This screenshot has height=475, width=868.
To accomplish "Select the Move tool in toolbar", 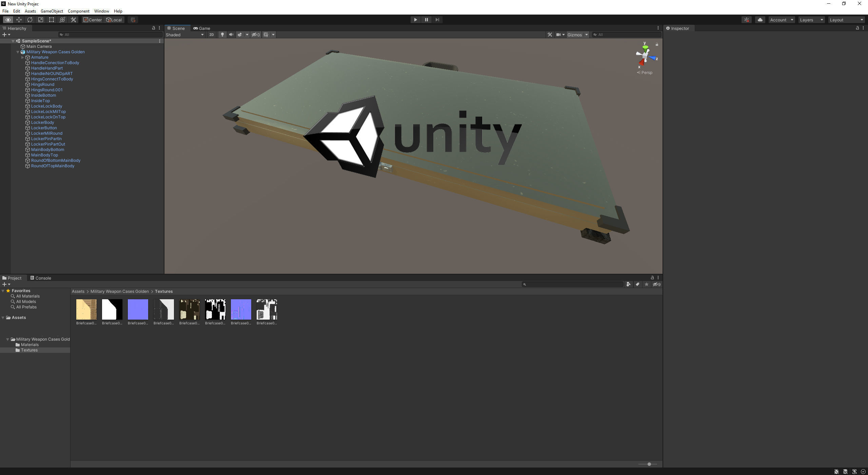I will coord(19,20).
